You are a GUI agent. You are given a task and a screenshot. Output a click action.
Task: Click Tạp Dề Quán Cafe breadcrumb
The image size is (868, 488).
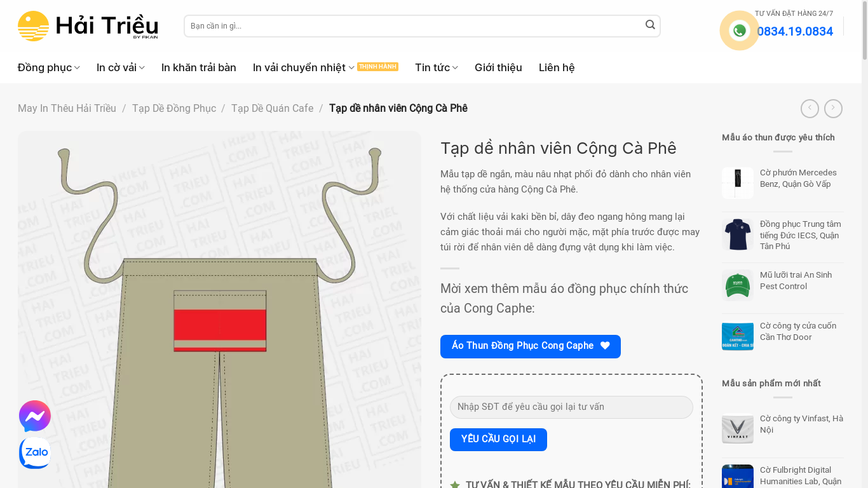pos(272,108)
